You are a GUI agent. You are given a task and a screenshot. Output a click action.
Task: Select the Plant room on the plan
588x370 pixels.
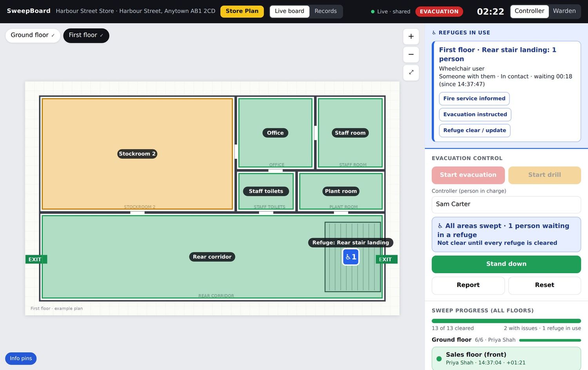click(x=341, y=191)
